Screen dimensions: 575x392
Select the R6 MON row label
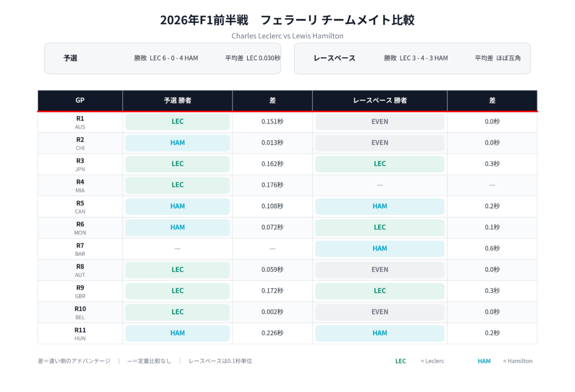80,228
